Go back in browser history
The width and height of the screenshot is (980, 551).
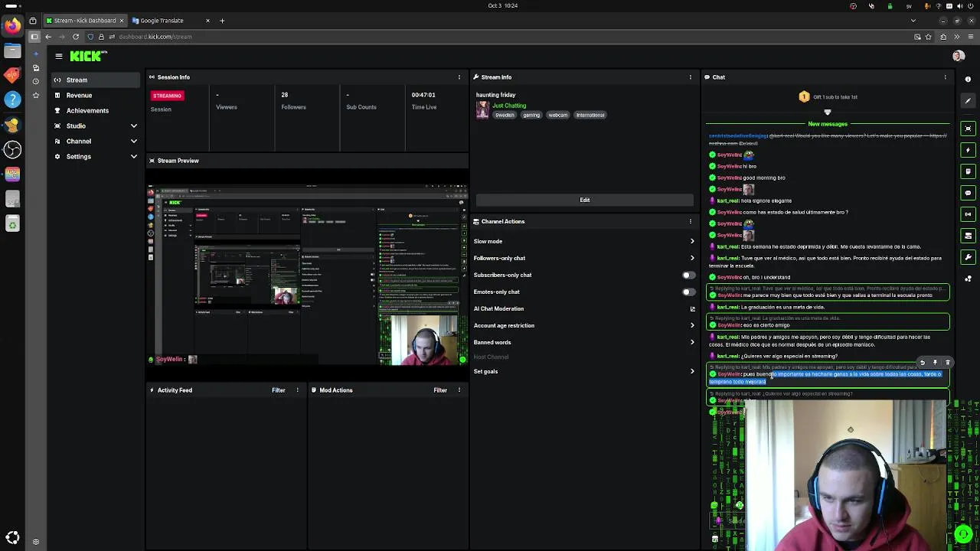coord(48,37)
